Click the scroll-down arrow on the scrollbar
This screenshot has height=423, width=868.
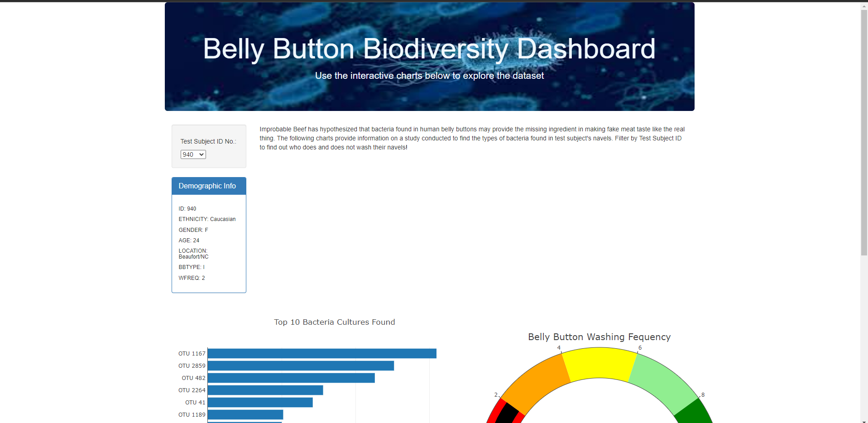pos(863,420)
